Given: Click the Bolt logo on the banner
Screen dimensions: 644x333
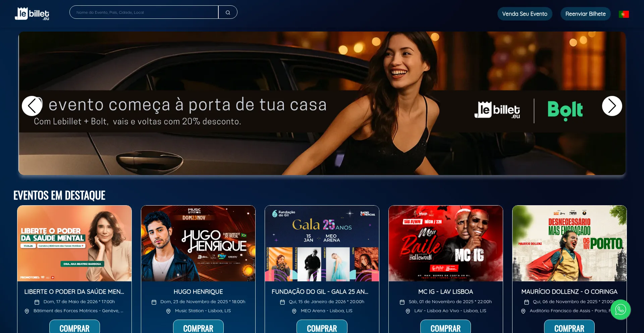Looking at the screenshot, I should 565,111.
